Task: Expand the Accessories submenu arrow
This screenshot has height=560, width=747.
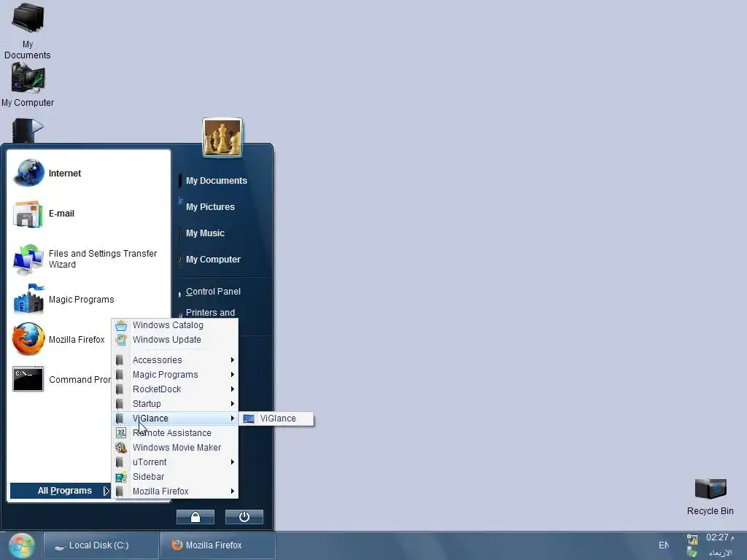Action: click(233, 360)
